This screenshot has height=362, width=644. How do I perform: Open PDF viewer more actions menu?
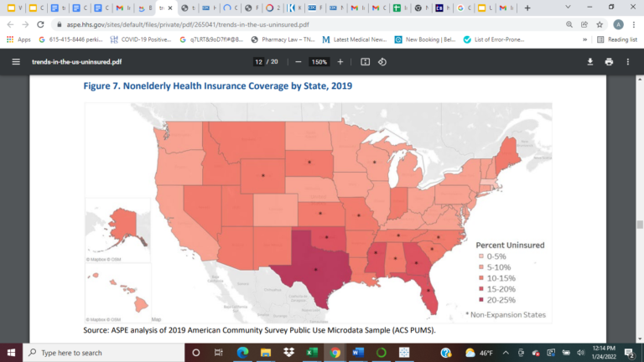pos(628,62)
